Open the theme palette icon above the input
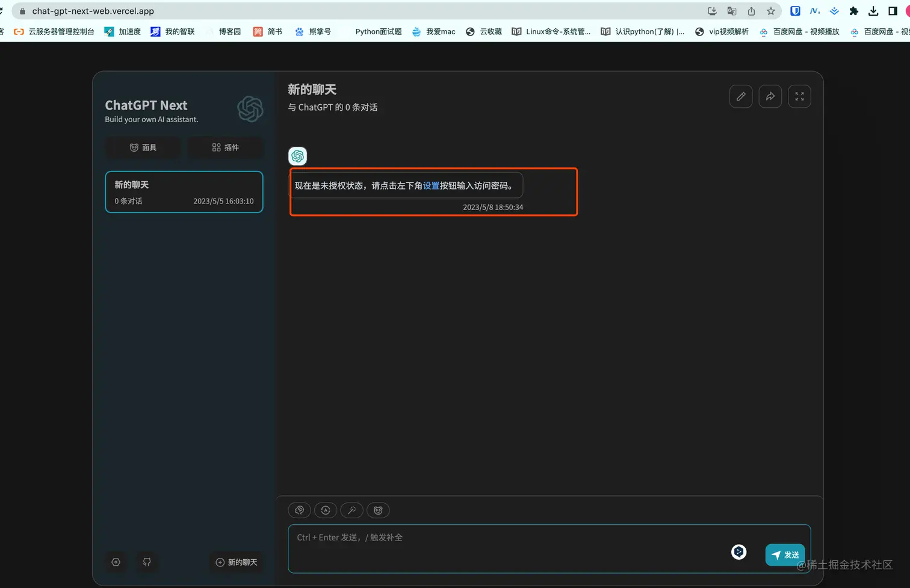 (300, 510)
